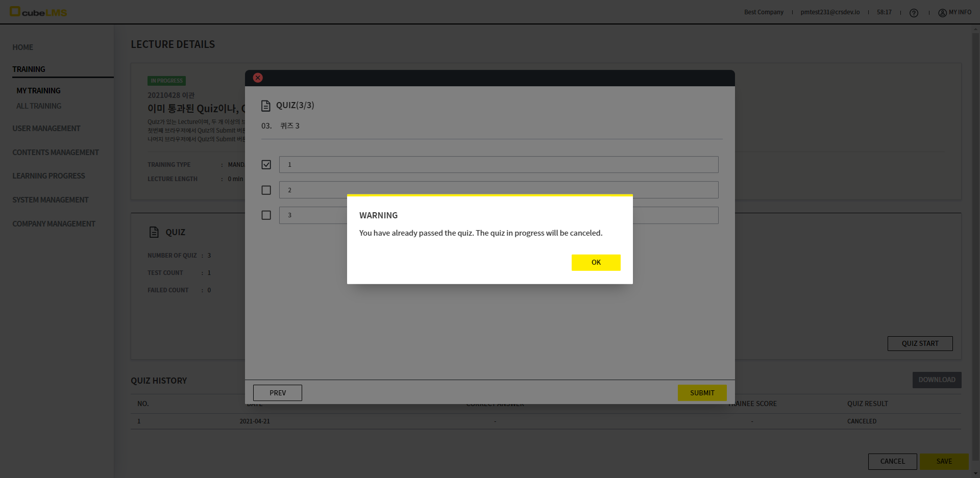Expand the CONTENTS MANAGEMENT menu
This screenshot has width=980, height=478.
click(x=56, y=153)
